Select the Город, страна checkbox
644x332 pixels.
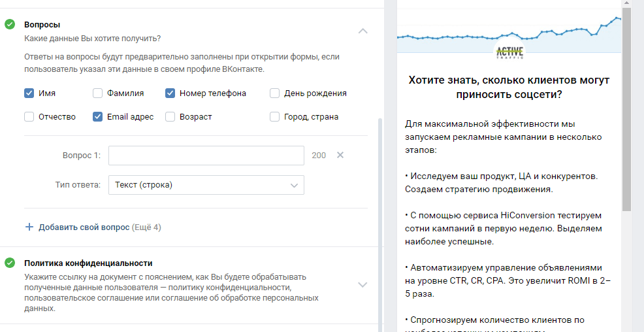click(x=274, y=117)
